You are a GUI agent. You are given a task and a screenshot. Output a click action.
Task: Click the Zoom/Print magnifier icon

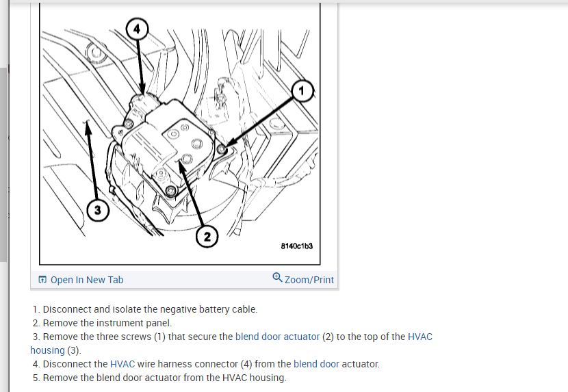[277, 277]
